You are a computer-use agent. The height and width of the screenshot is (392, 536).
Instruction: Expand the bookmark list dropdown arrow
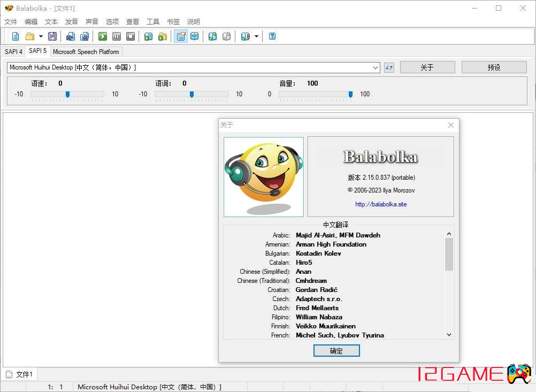[x=256, y=36]
